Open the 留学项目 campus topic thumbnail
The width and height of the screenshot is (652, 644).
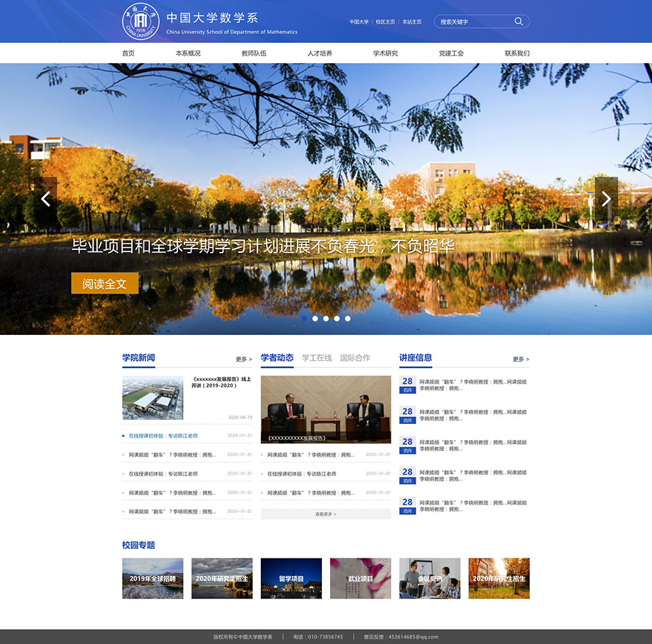[x=291, y=578]
